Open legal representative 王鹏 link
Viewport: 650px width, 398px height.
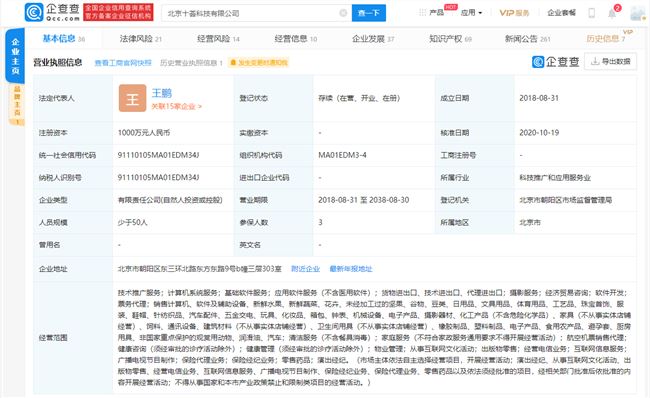point(162,93)
